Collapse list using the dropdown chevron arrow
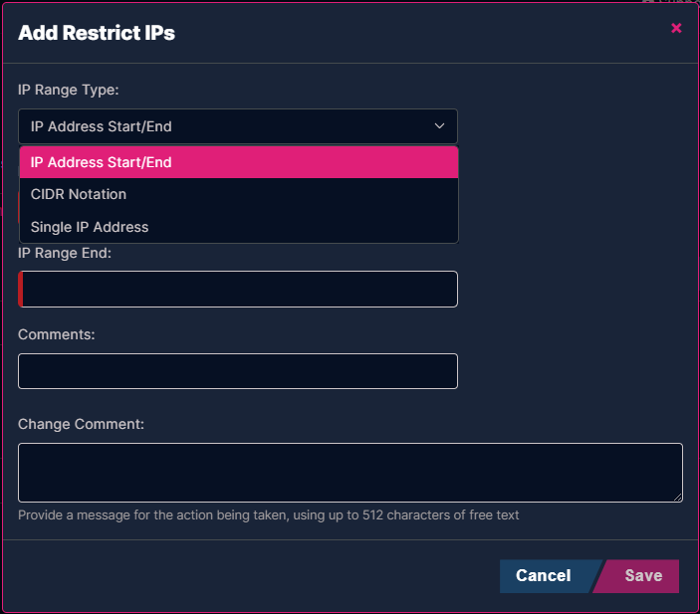Image resolution: width=700 pixels, height=614 pixels. [439, 126]
